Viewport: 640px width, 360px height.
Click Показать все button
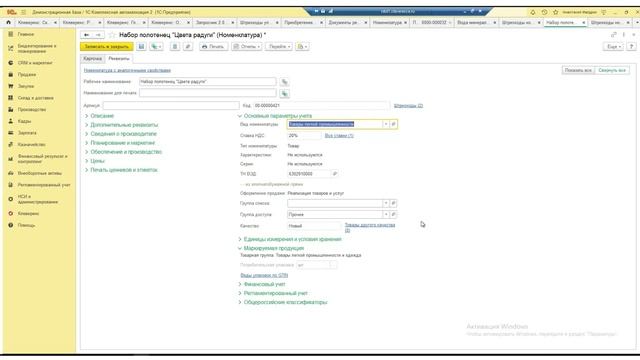578,70
